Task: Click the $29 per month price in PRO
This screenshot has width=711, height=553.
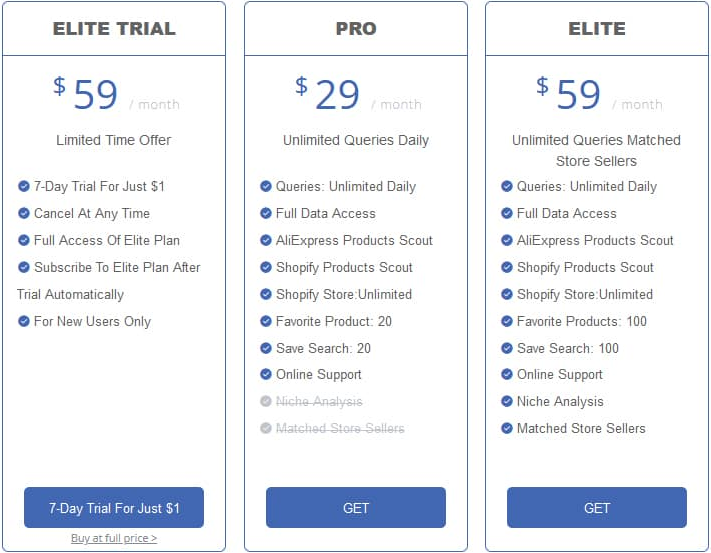Action: pyautogui.click(x=358, y=95)
